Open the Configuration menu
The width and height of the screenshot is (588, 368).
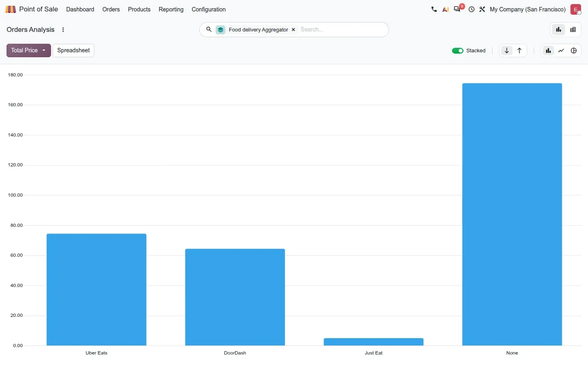[209, 9]
